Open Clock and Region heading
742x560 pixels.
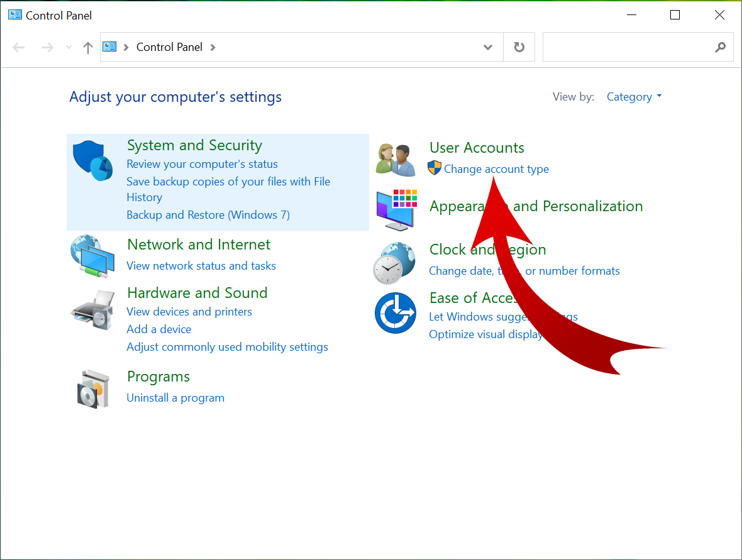pos(488,250)
